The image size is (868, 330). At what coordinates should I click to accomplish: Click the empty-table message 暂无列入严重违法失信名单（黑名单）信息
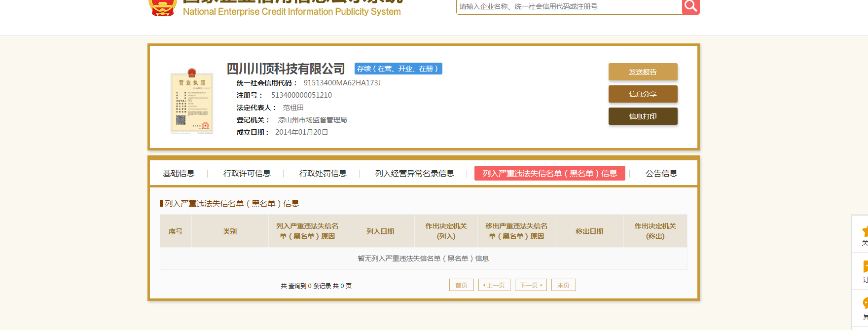coord(423,258)
